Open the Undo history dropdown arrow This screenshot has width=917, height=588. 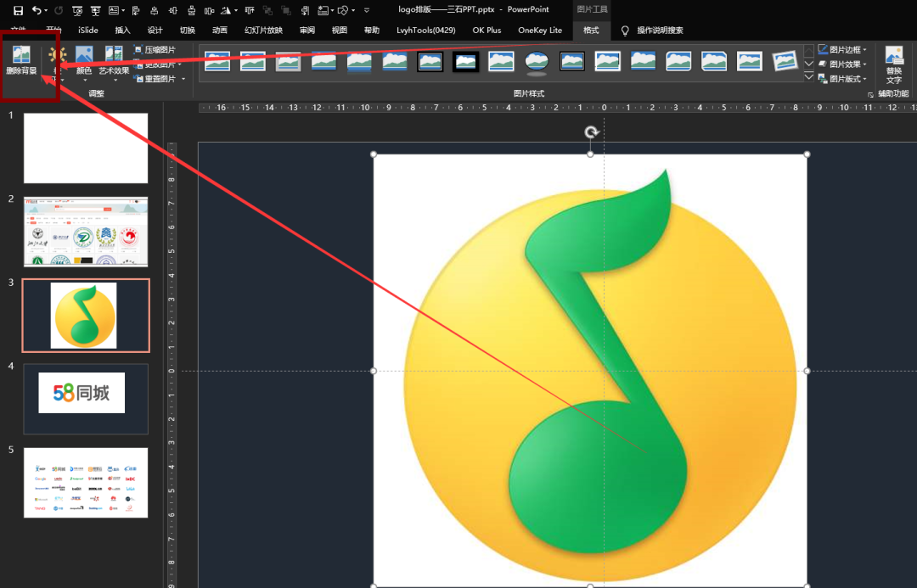click(x=46, y=10)
